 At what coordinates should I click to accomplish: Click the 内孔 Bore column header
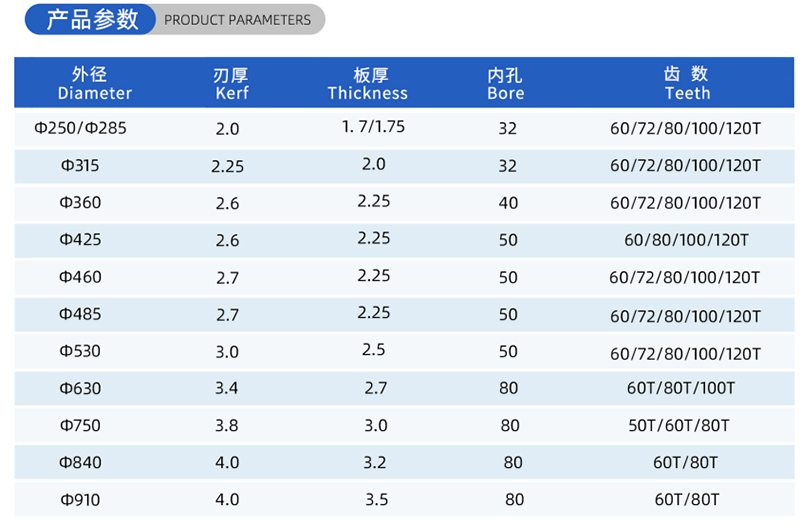point(506,84)
